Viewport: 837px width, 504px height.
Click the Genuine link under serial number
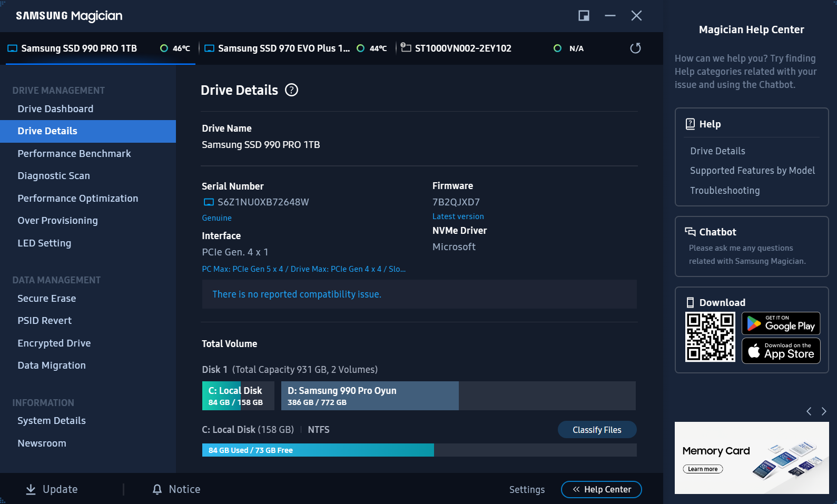pyautogui.click(x=216, y=218)
